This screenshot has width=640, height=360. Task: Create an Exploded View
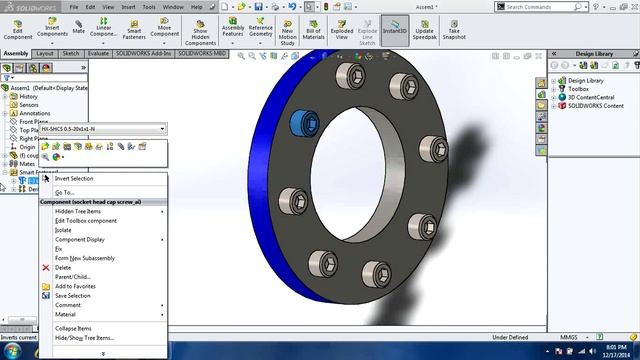[x=342, y=29]
